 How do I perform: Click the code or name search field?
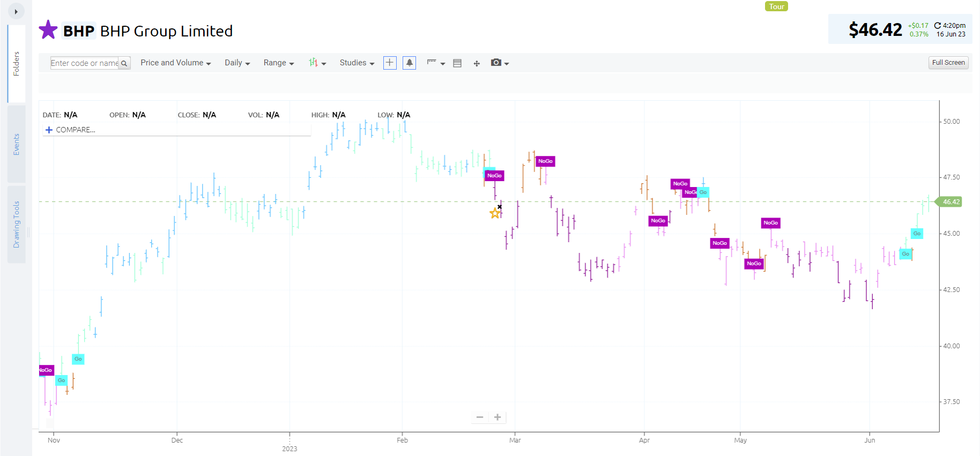point(85,63)
